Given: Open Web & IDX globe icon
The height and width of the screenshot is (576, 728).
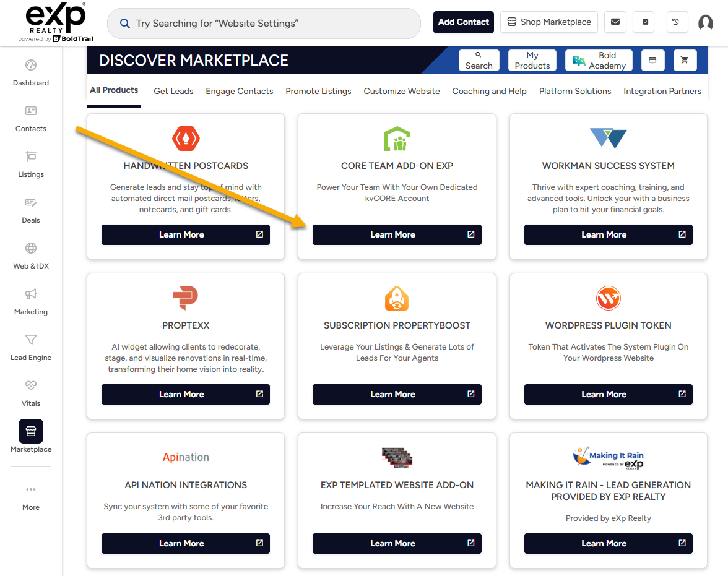Looking at the screenshot, I should click(x=31, y=248).
